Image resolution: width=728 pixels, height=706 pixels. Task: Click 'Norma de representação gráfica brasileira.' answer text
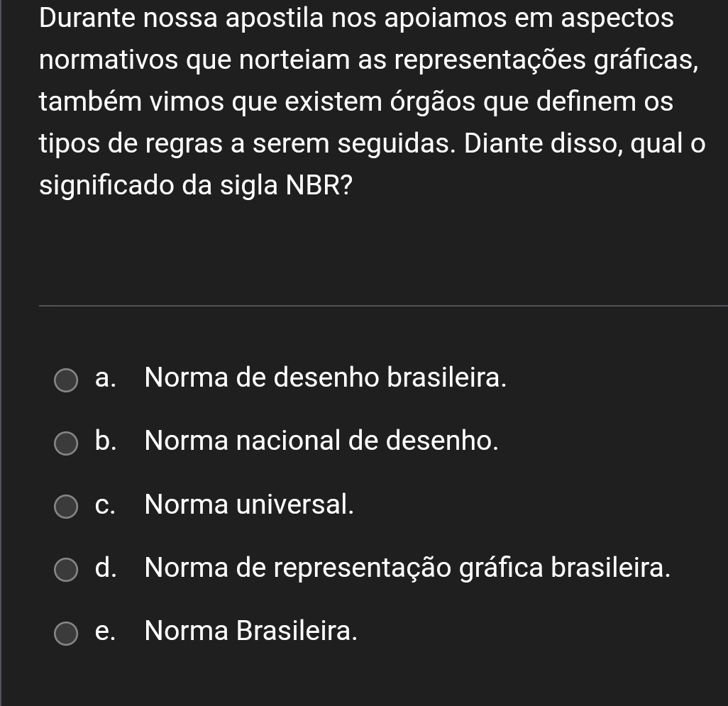(x=407, y=568)
